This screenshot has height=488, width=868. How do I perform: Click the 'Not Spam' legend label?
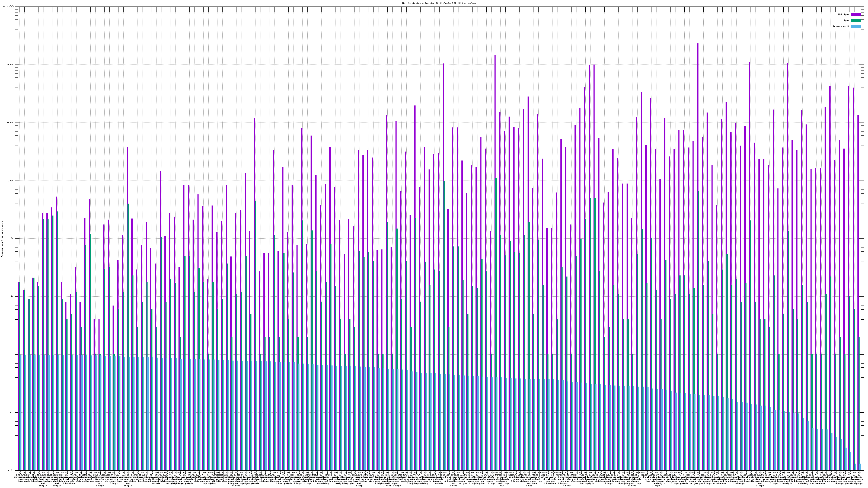pos(844,14)
